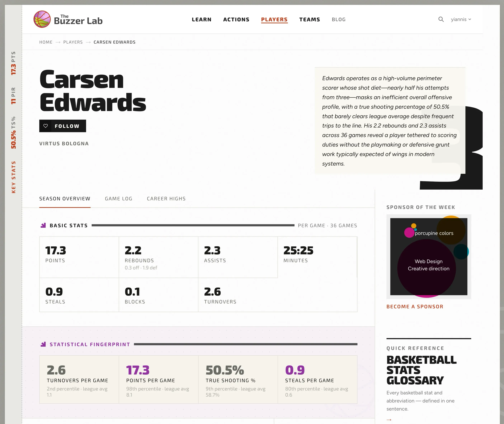The image size is (504, 424).
Task: Follow Carsen Edwards
Action: (62, 126)
